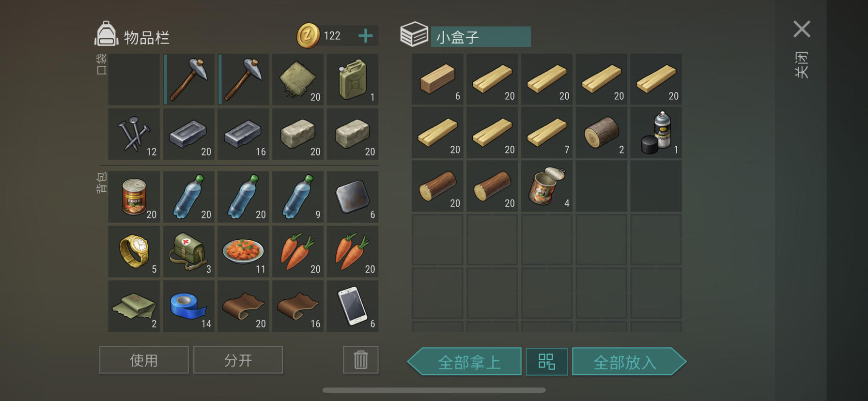Screen dimensions: 868x401
Task: Select the oak log stack of 2
Action: click(602, 133)
